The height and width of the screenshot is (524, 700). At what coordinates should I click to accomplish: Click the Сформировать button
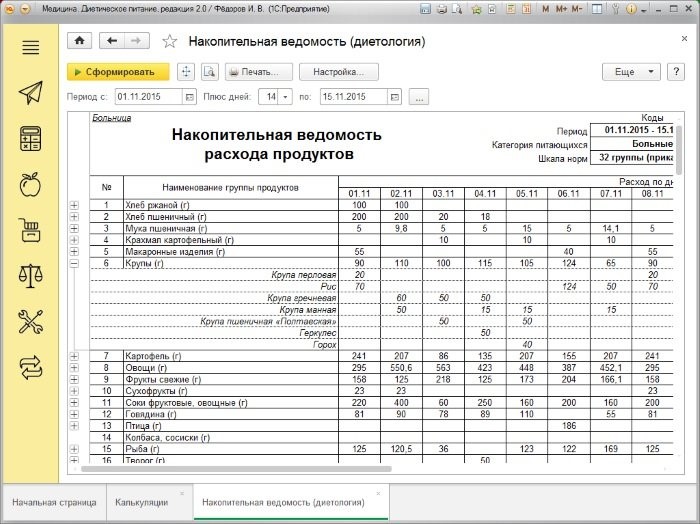(x=118, y=72)
